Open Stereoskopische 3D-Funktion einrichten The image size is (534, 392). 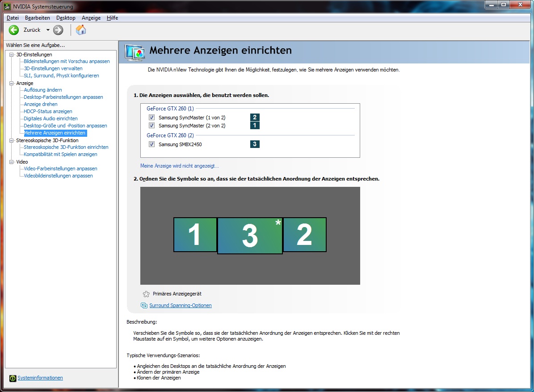[x=66, y=147]
